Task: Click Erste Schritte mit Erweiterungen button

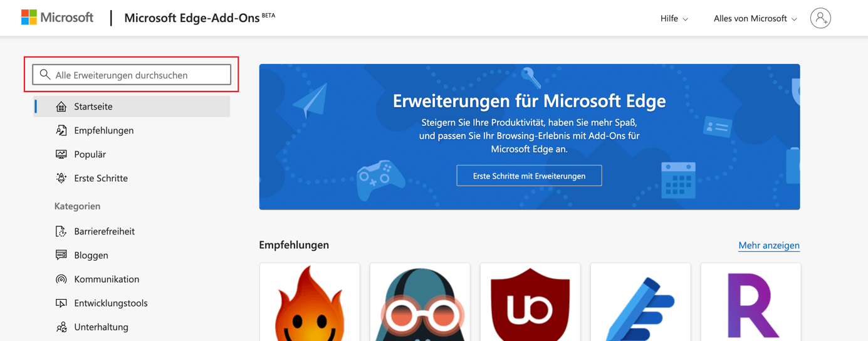Action: (x=529, y=176)
